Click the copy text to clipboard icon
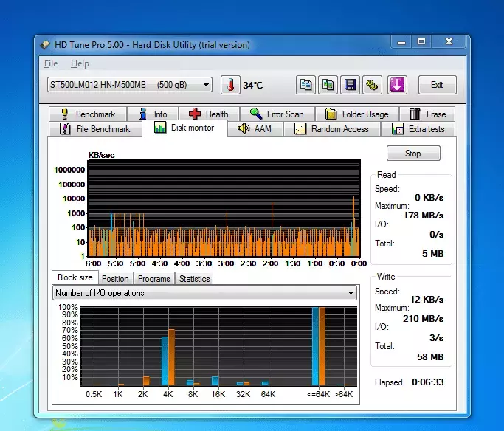 point(305,85)
